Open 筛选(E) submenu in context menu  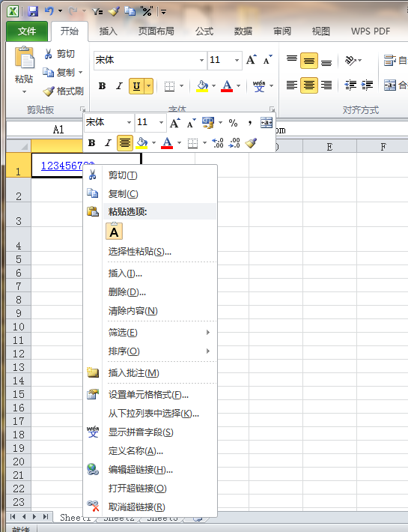150,332
